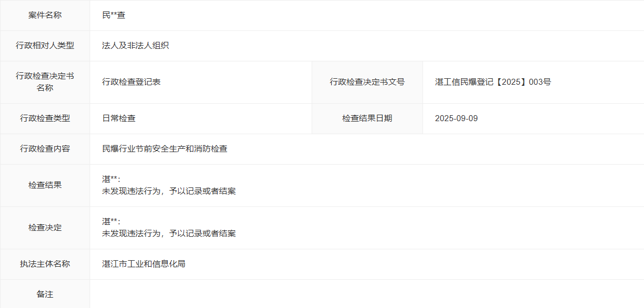Click the 行政检查决定书文号 label cell
This screenshot has height=308, width=644.
367,82
